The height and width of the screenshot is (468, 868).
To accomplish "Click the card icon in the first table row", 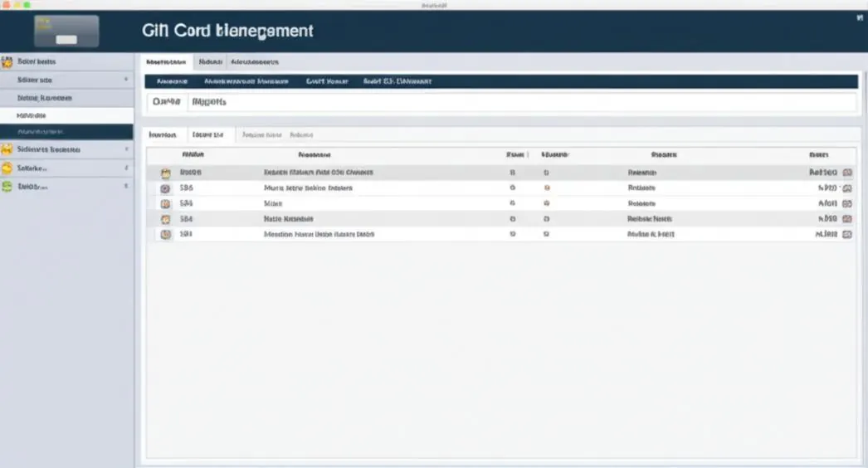I will 165,173.
